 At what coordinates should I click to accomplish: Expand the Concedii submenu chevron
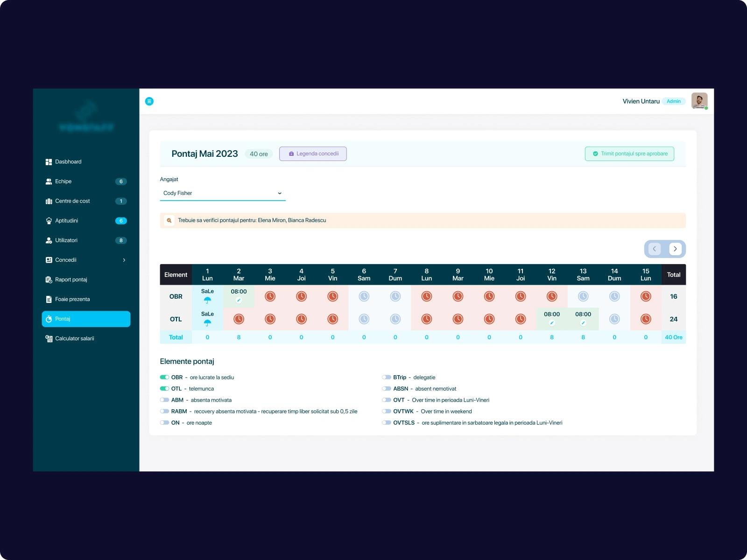[124, 260]
